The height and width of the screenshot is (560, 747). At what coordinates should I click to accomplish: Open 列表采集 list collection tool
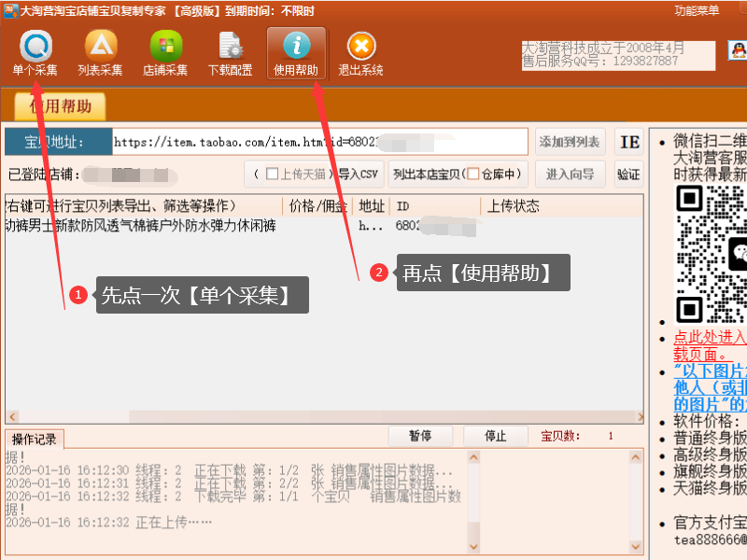[x=100, y=53]
